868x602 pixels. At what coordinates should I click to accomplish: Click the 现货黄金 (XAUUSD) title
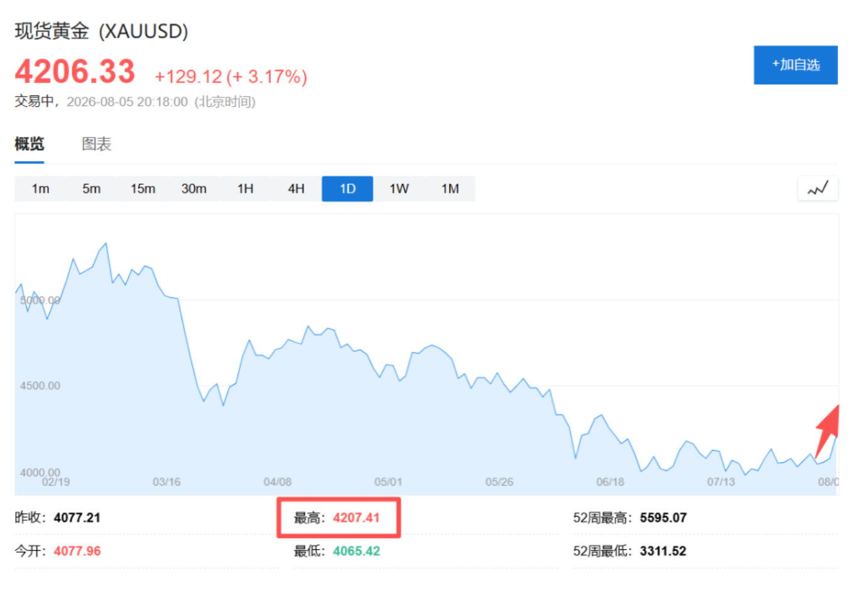(x=102, y=31)
